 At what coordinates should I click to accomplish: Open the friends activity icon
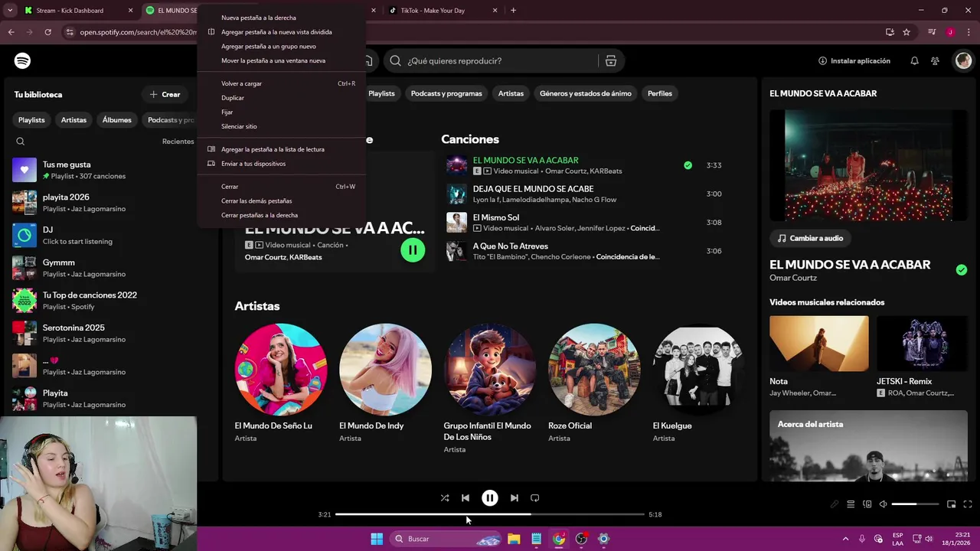point(936,60)
